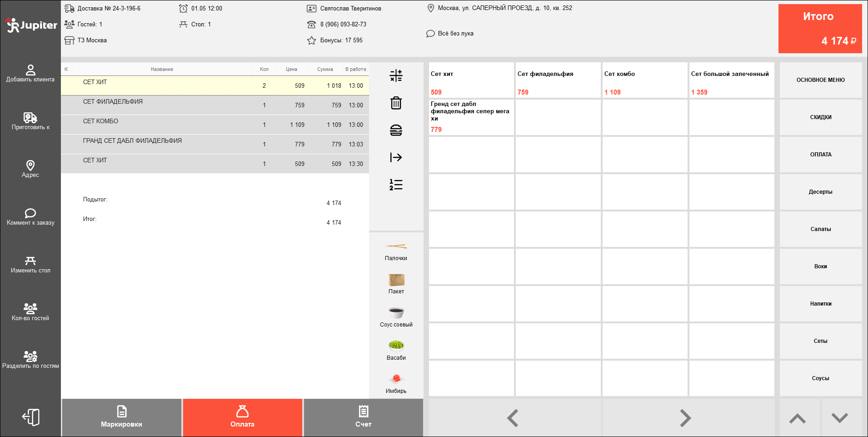
Task: Select the СЕТ КОМБО order row
Action: [x=215, y=125]
